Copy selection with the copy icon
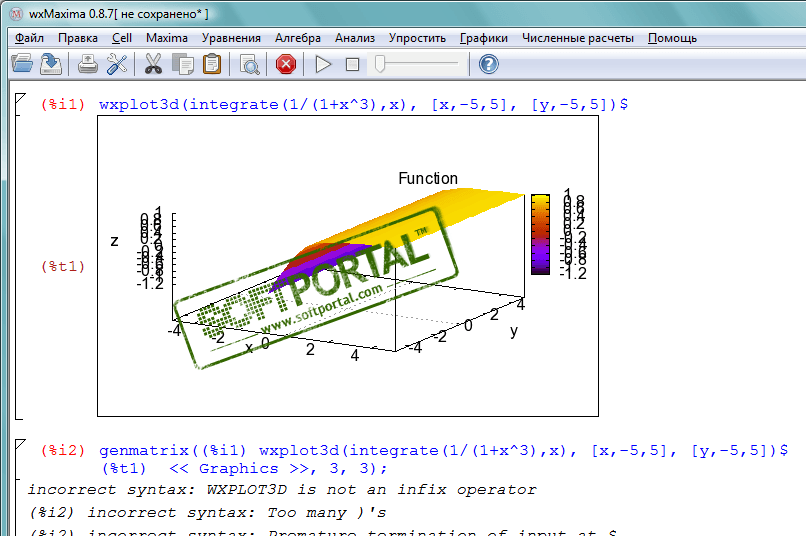Image resolution: width=806 pixels, height=536 pixels. coord(182,65)
